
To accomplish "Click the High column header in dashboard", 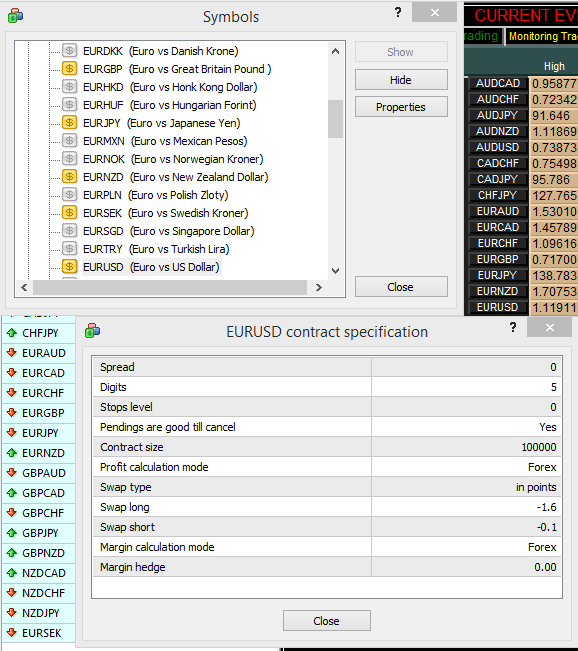I will 554,66.
